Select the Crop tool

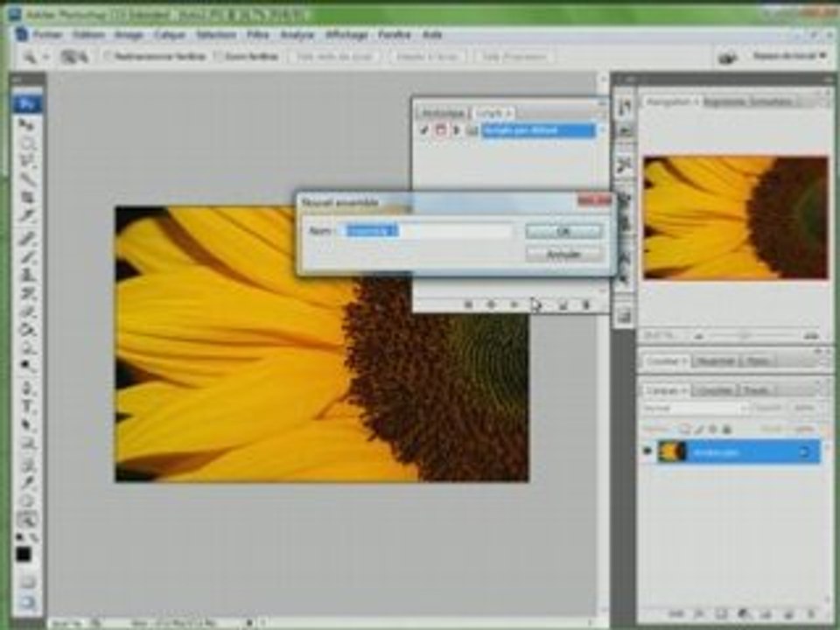tap(25, 199)
